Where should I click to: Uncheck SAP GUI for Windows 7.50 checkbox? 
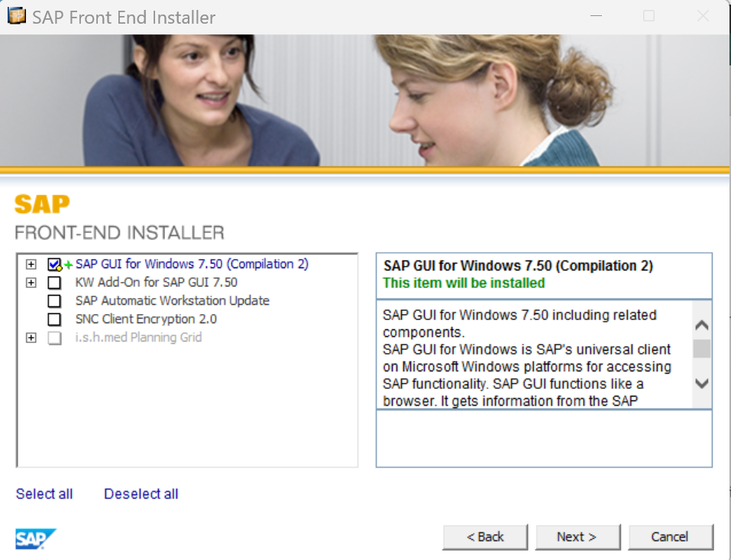54,264
